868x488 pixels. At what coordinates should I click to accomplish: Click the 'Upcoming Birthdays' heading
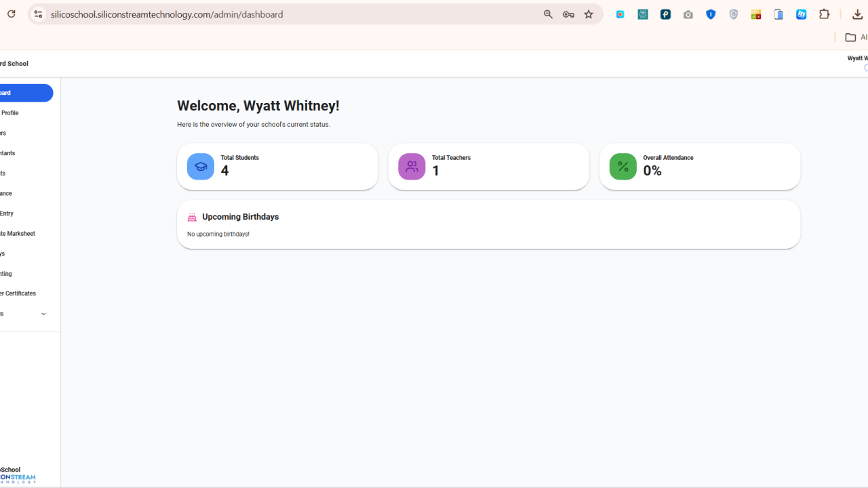[240, 217]
